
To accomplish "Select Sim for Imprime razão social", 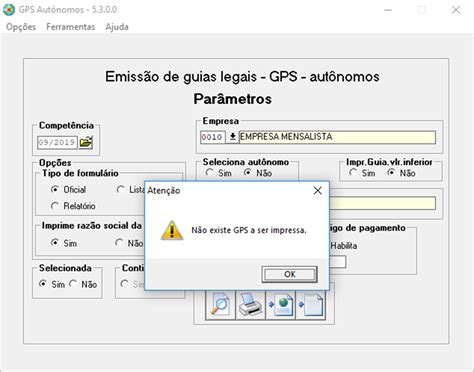I will tap(55, 243).
